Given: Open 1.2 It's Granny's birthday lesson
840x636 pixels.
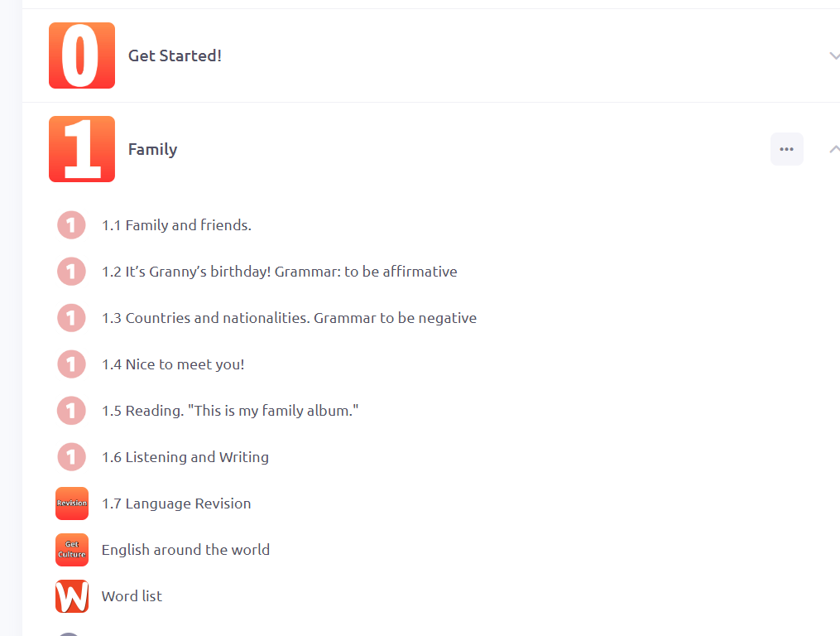Looking at the screenshot, I should pyautogui.click(x=279, y=272).
